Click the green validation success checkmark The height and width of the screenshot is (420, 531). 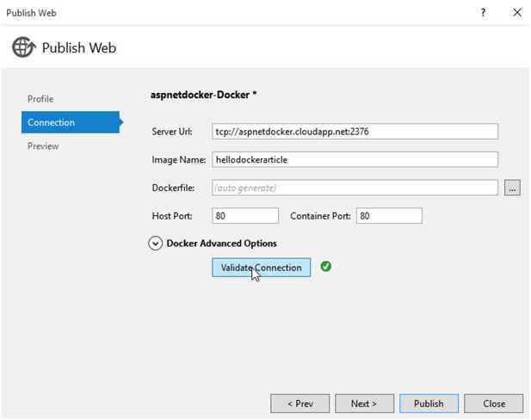(x=325, y=267)
